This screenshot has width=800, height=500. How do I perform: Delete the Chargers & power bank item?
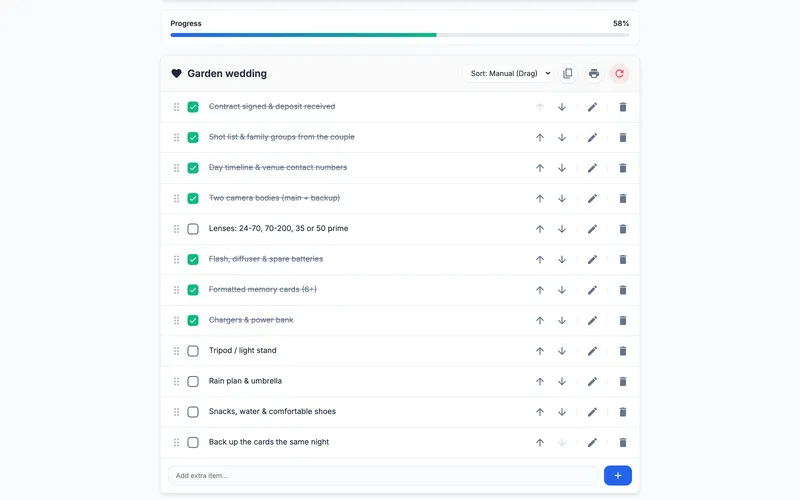(622, 320)
